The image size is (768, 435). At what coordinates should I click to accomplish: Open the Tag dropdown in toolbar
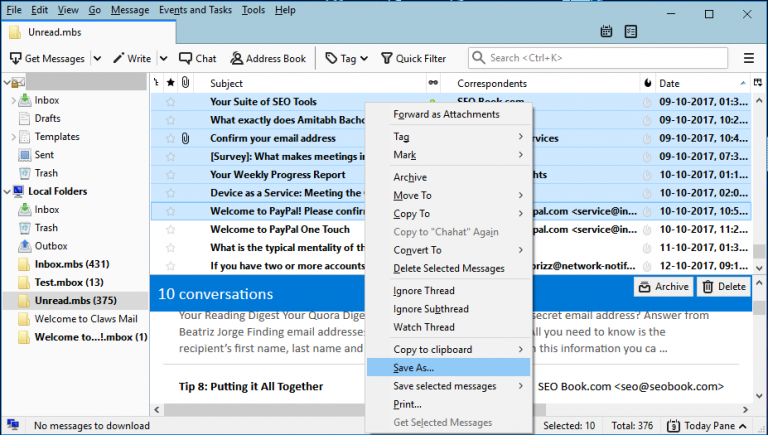364,59
